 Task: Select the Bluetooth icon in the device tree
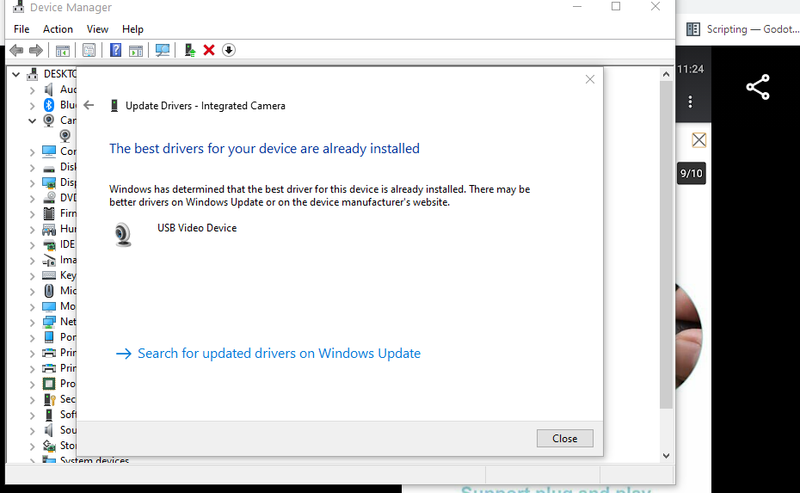(x=49, y=105)
